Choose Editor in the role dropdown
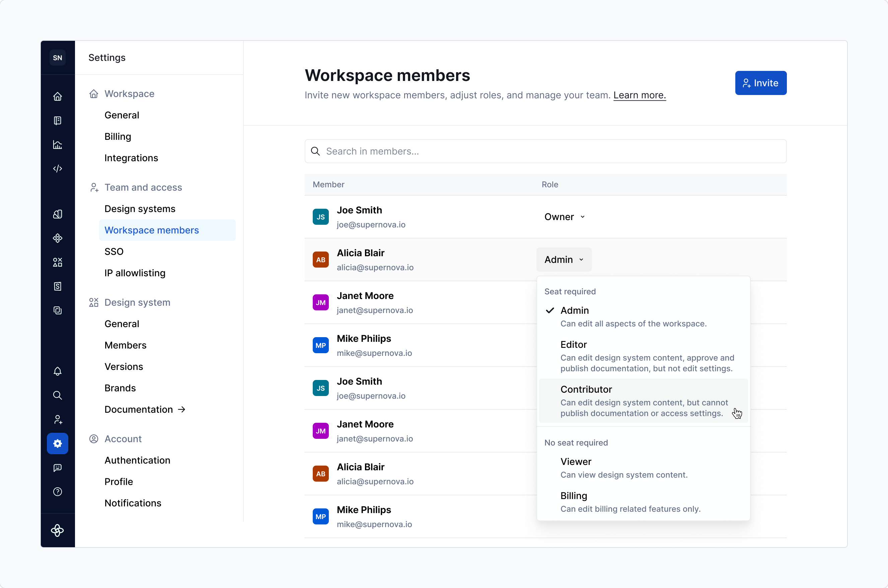The image size is (888, 588). 573,345
